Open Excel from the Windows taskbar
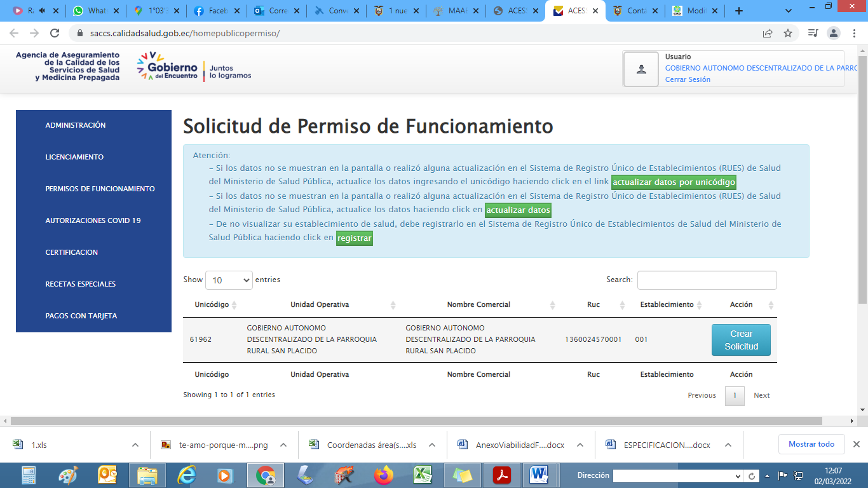 422,475
